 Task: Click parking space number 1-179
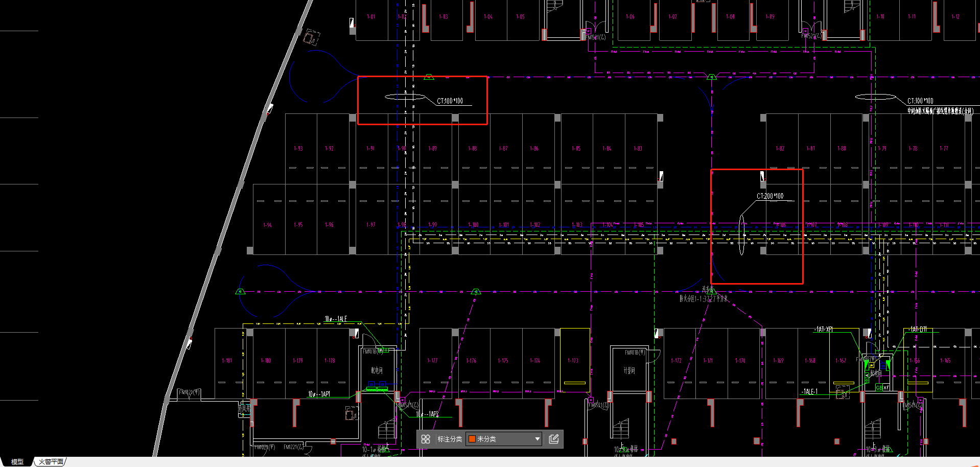tap(298, 361)
